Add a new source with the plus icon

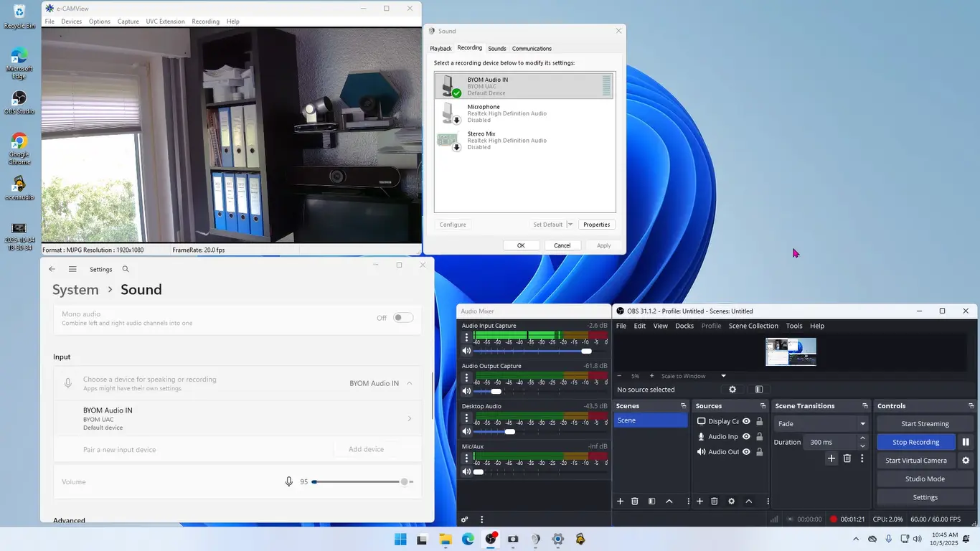[x=699, y=501]
